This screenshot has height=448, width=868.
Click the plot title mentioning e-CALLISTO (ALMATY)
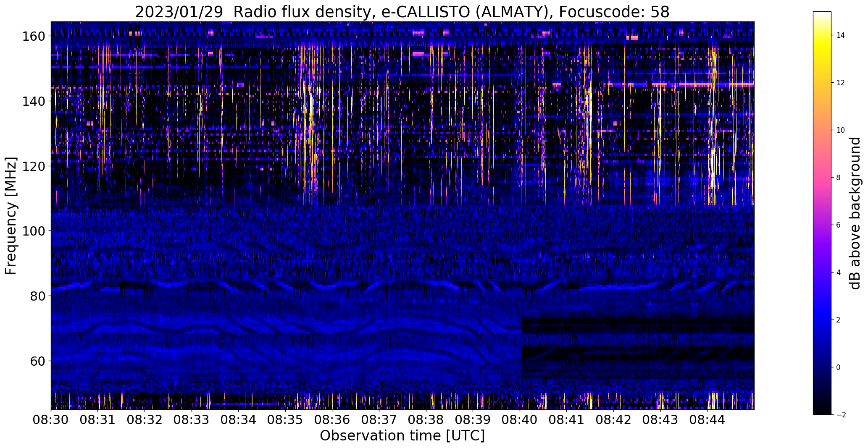[402, 12]
